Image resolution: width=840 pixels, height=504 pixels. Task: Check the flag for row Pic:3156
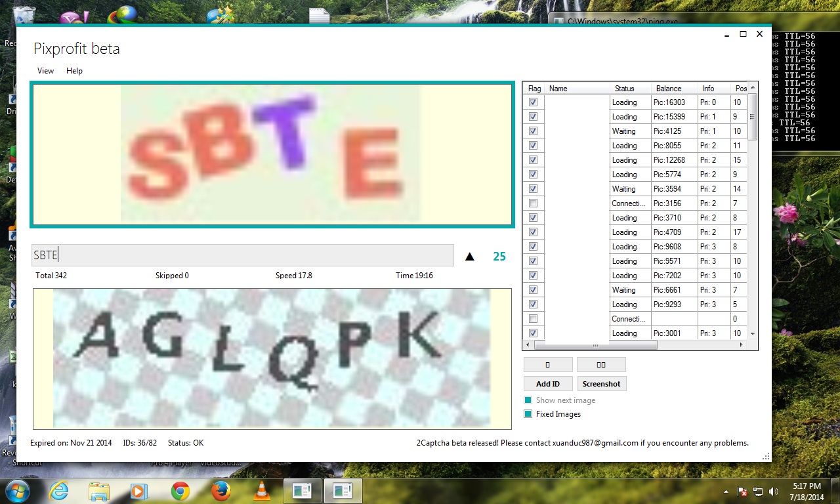pos(533,203)
